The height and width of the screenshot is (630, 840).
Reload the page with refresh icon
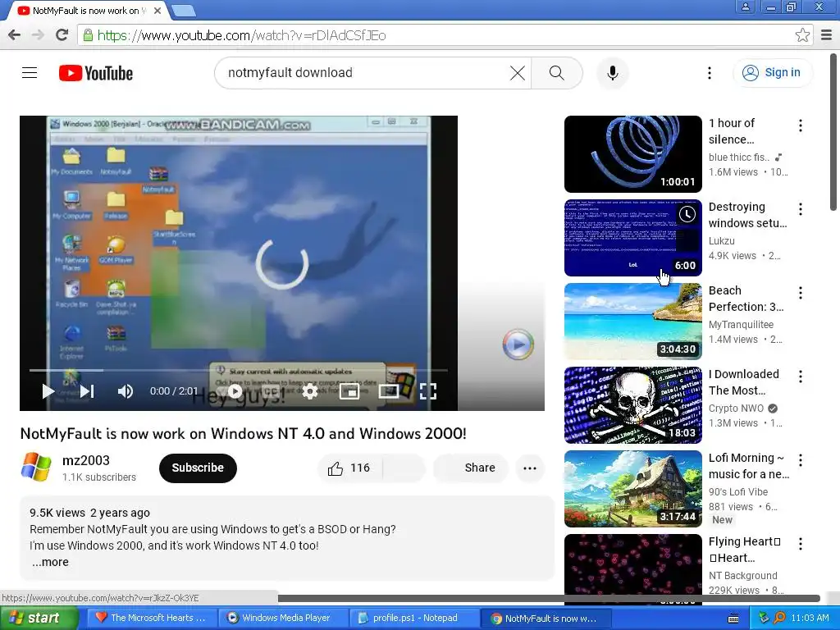tap(62, 35)
